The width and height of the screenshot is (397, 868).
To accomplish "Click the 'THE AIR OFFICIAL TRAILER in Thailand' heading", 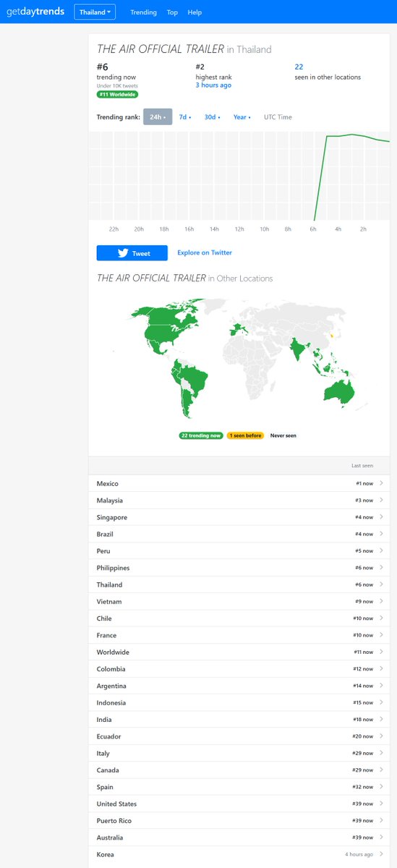I will pyautogui.click(x=184, y=49).
